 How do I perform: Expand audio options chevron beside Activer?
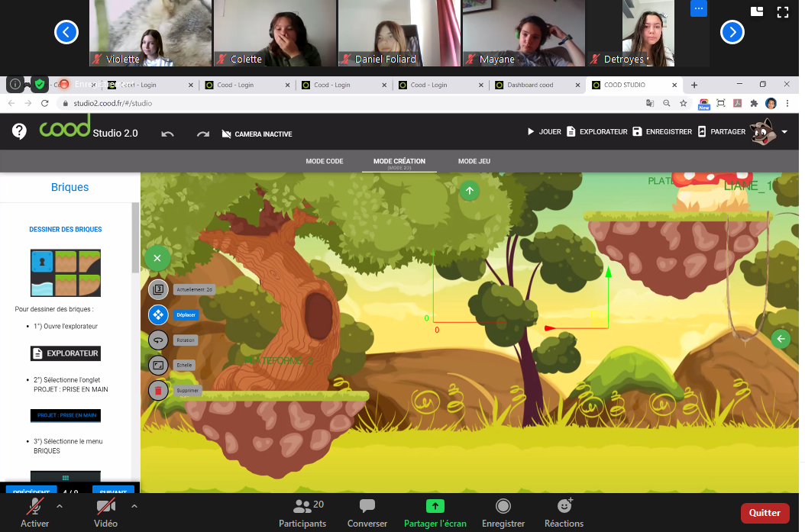[60, 505]
